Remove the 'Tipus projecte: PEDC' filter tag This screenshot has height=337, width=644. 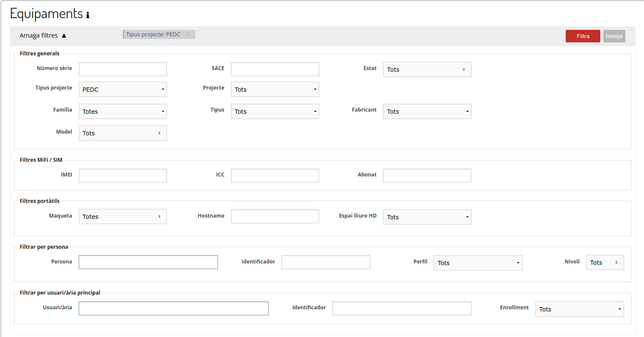coord(189,35)
